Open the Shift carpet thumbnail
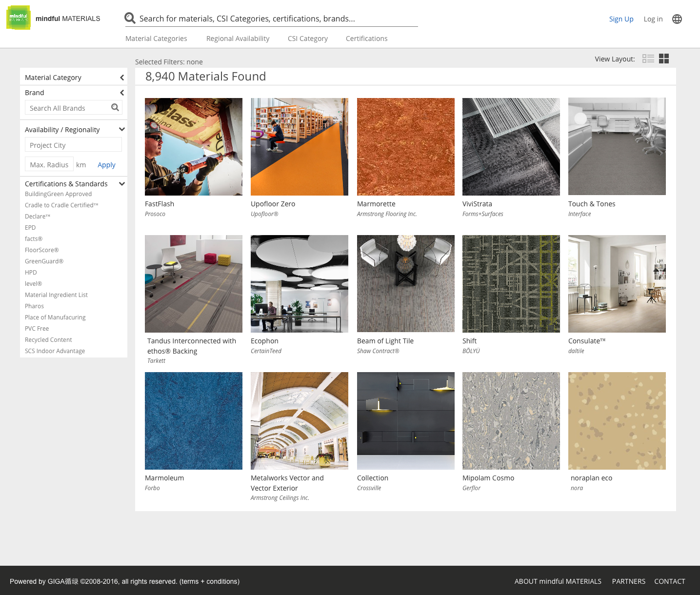Screen dimensions: 700x595 point(511,284)
